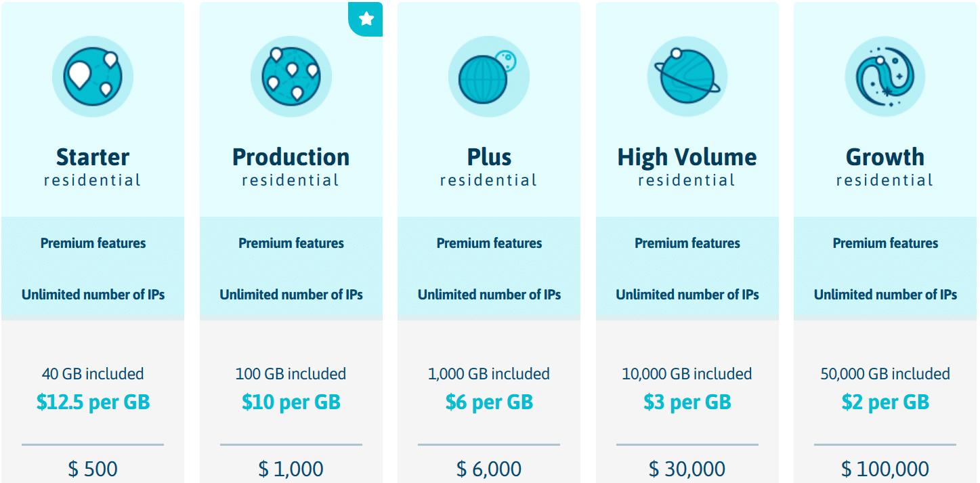
Task: Click Unlimited number of IPs under Plus
Action: click(x=489, y=295)
